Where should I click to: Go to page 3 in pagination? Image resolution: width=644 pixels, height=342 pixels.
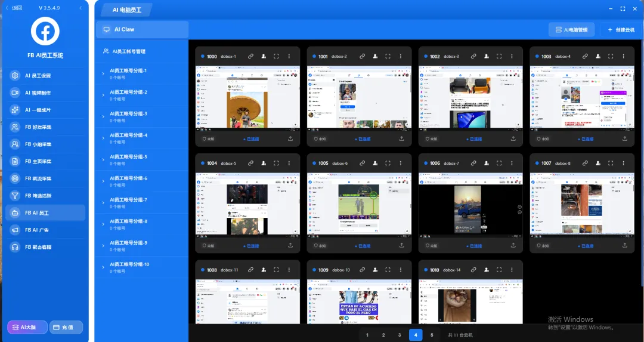pyautogui.click(x=399, y=335)
